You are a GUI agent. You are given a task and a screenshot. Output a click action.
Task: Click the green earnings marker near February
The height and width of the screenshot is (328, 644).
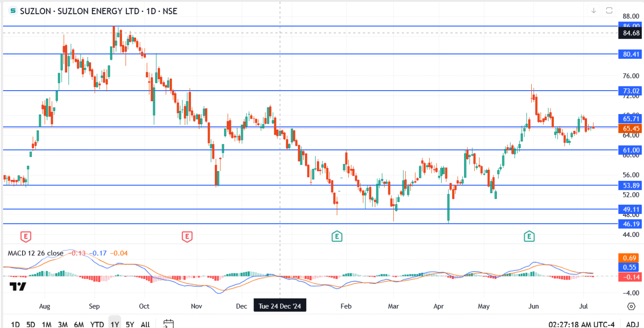click(337, 236)
